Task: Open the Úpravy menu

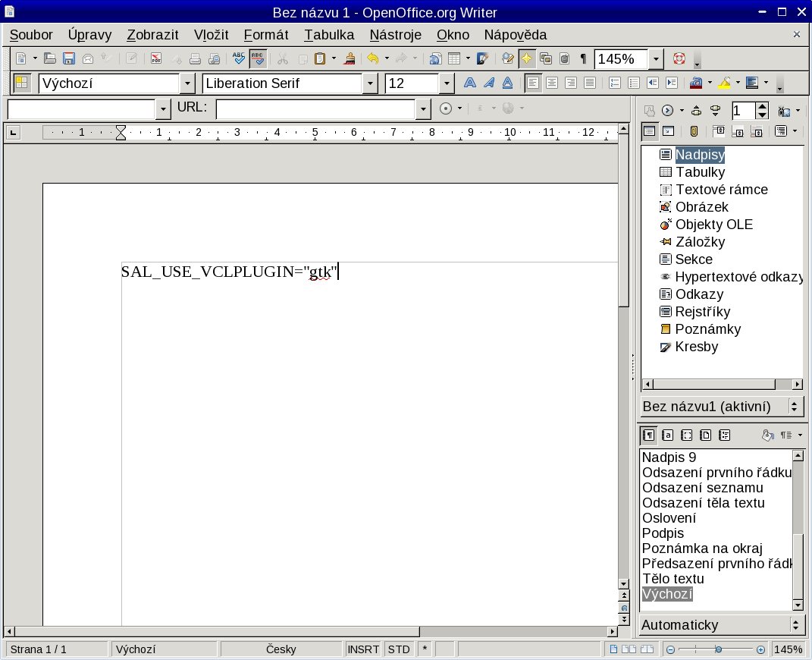Action: tap(89, 35)
